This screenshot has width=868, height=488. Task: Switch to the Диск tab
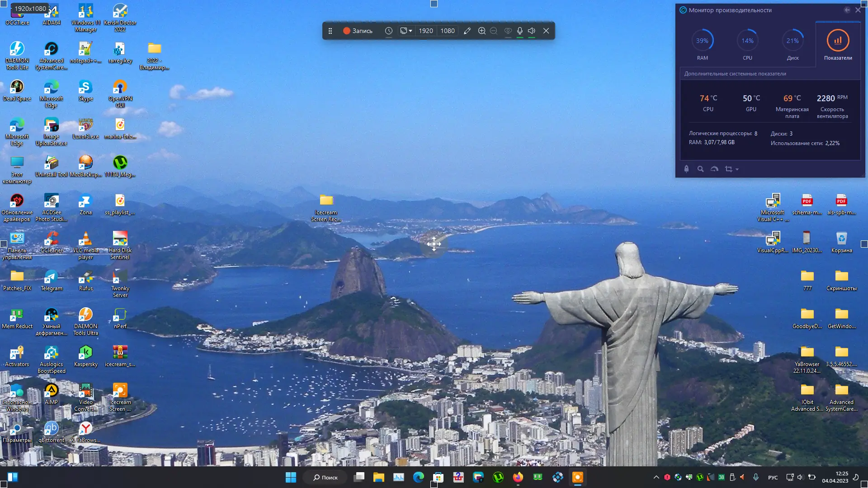[793, 44]
